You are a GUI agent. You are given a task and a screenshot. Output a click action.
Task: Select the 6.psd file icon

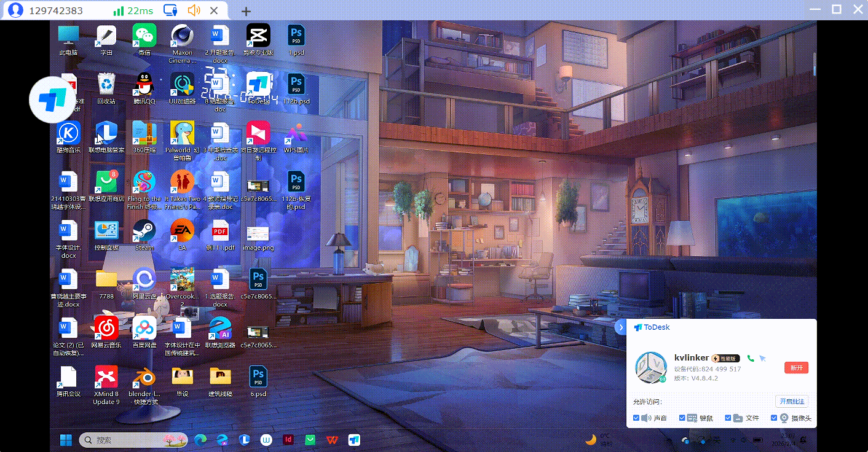[258, 381]
